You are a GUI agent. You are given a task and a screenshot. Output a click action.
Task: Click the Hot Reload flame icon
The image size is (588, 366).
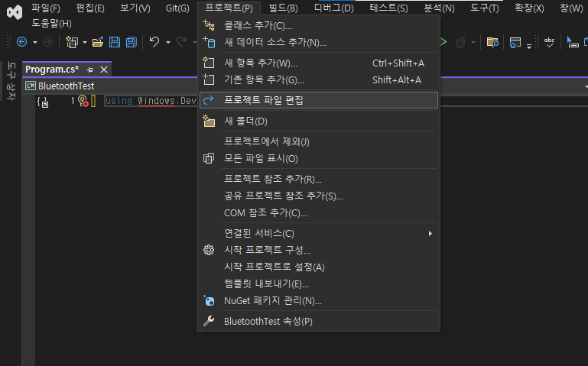point(460,42)
